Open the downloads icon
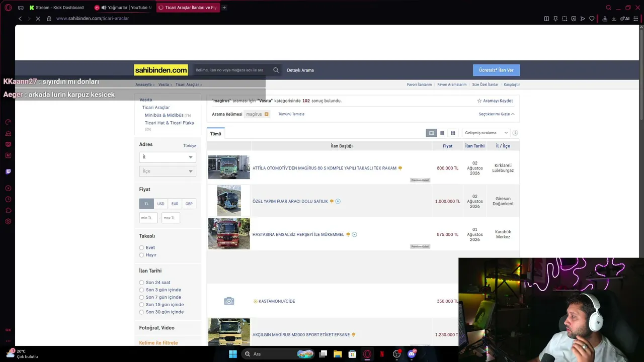This screenshot has height=362, width=644. 614,19
